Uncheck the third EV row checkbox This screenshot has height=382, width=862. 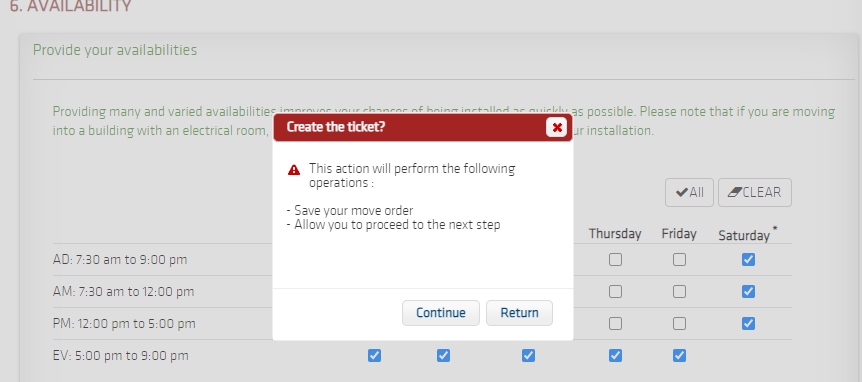click(x=528, y=356)
